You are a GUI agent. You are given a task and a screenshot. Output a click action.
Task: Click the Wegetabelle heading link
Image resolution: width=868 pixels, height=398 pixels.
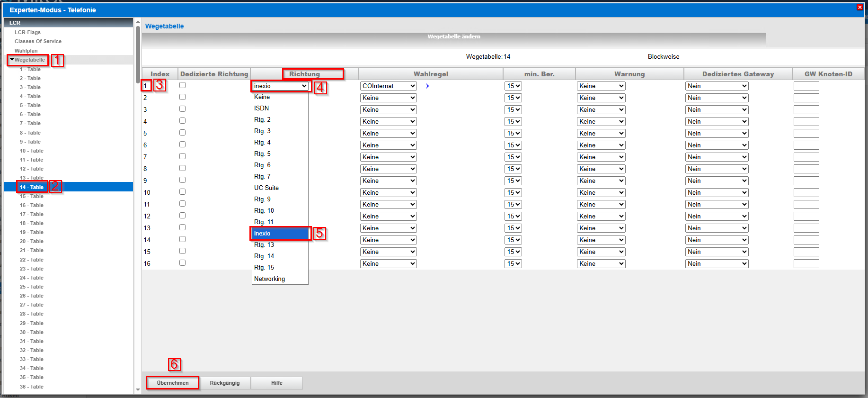click(164, 26)
